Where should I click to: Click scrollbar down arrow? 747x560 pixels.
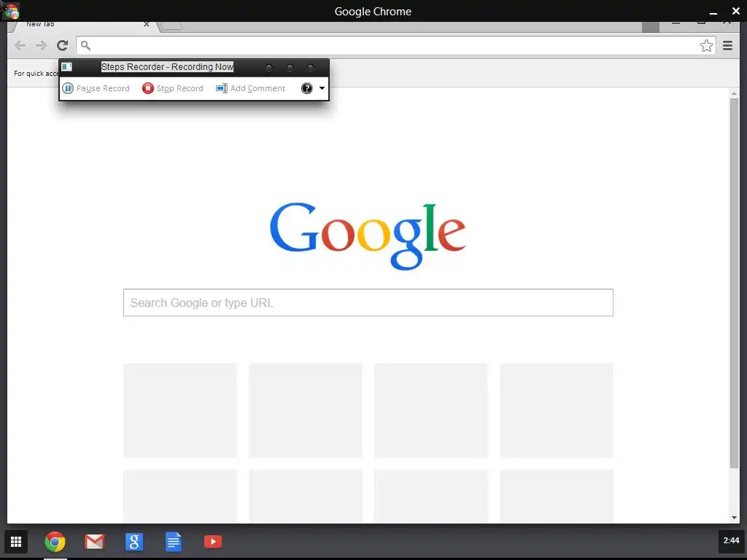(734, 518)
